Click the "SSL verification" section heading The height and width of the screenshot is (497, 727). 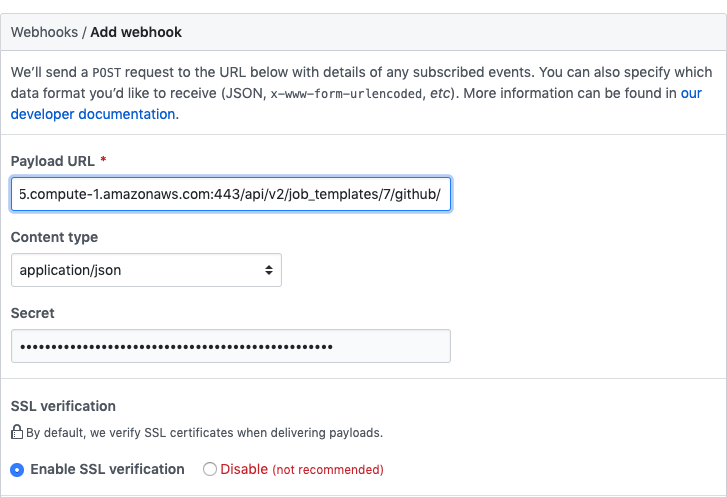(x=63, y=406)
